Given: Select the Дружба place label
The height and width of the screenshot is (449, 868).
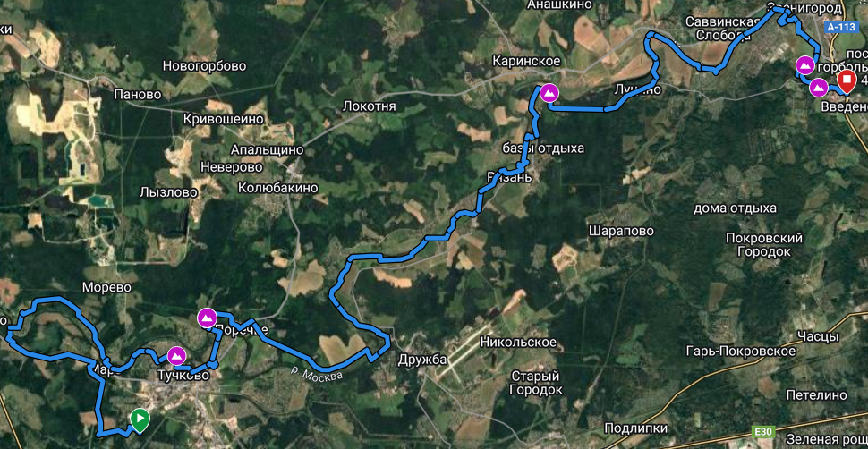Looking at the screenshot, I should (422, 360).
